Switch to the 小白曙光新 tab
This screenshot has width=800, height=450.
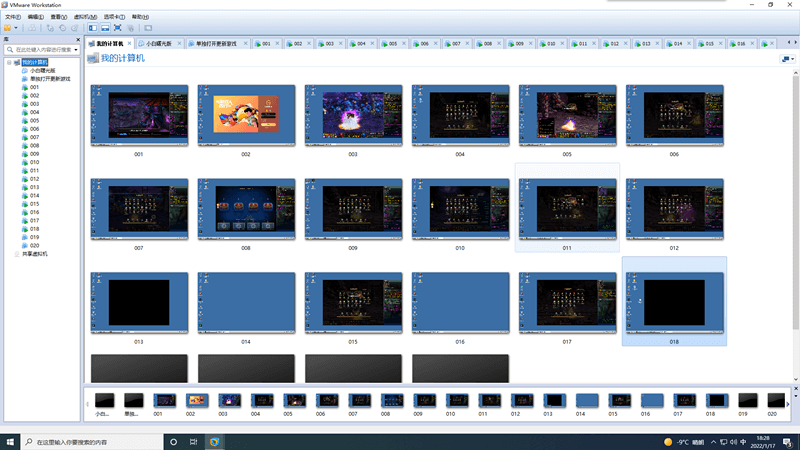coord(158,44)
